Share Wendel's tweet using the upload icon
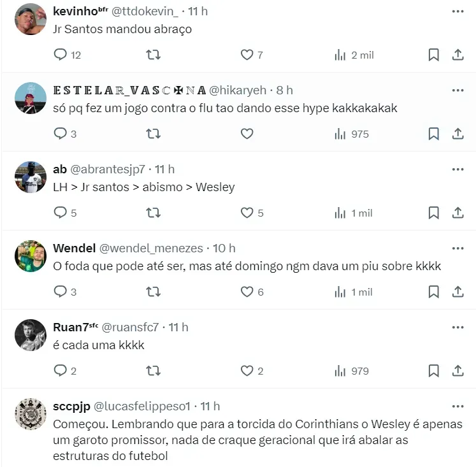Screen dimensions: 476x467 point(458,292)
